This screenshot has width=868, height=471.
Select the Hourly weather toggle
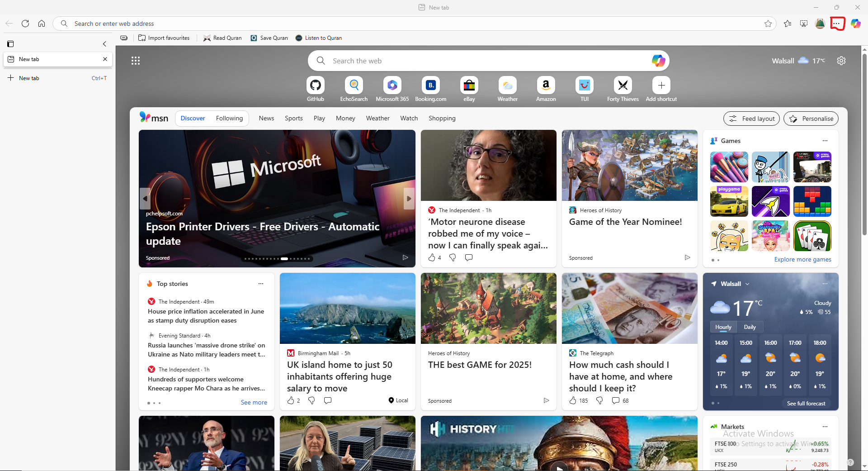[723, 327]
